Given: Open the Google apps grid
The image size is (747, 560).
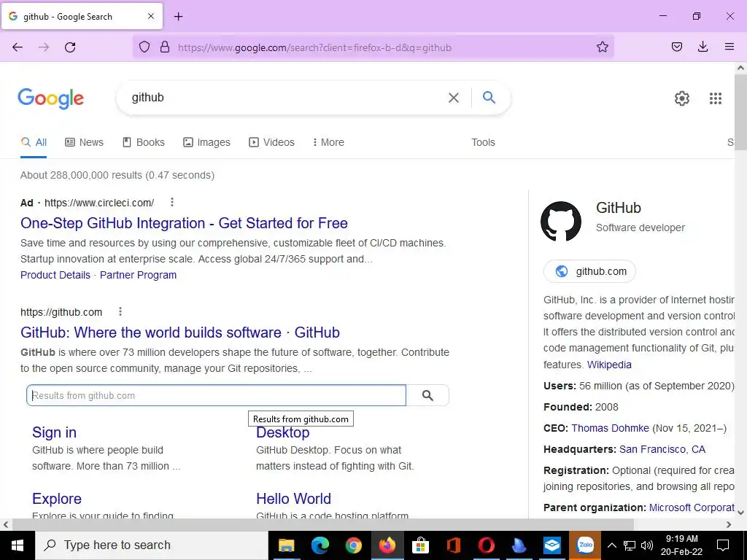Looking at the screenshot, I should click(x=715, y=98).
